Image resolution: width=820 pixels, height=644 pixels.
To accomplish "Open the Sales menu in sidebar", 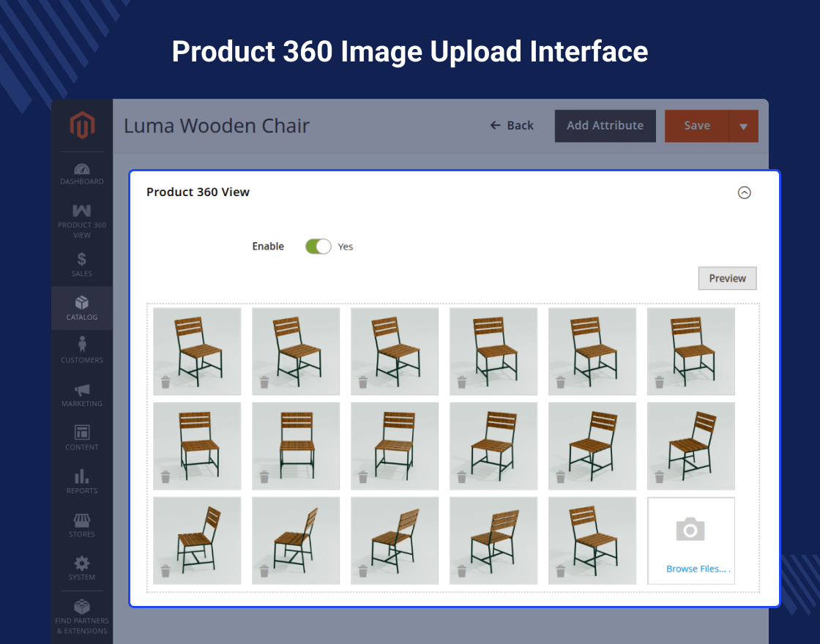I will click(x=82, y=264).
